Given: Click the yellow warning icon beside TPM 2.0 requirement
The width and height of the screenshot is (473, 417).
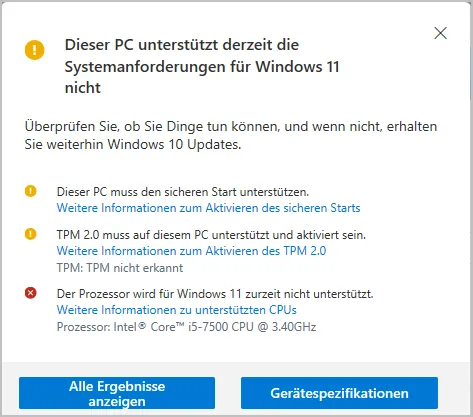Looking at the screenshot, I should (x=31, y=234).
